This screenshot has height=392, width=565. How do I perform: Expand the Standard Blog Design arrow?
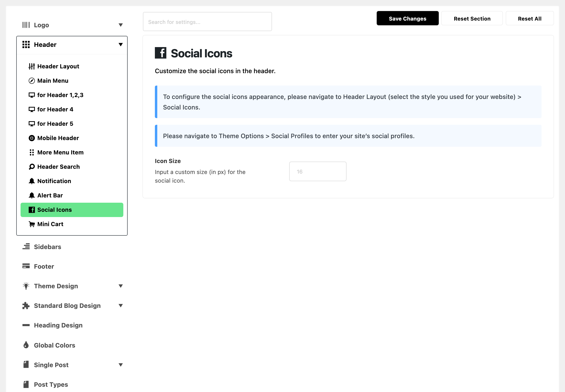[x=120, y=306]
